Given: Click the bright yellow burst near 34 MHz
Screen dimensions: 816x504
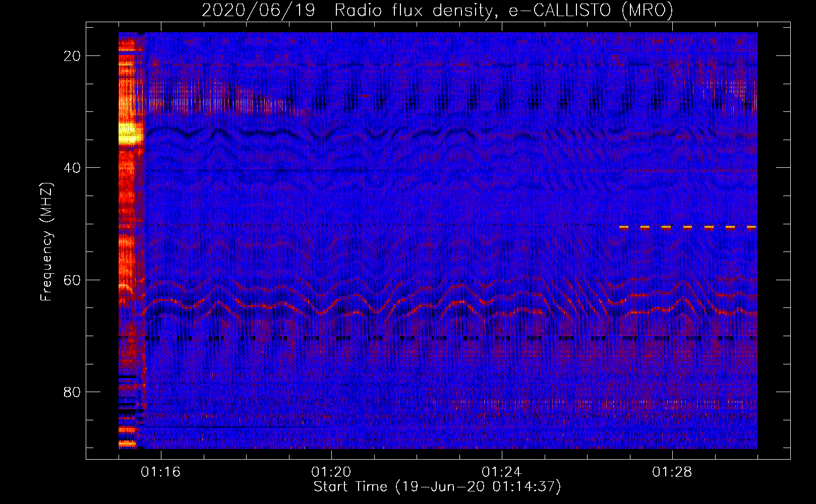Looking at the screenshot, I should pyautogui.click(x=130, y=134).
